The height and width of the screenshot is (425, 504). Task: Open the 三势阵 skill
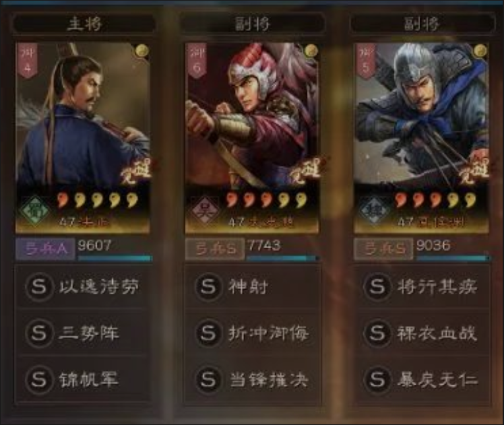click(x=83, y=333)
